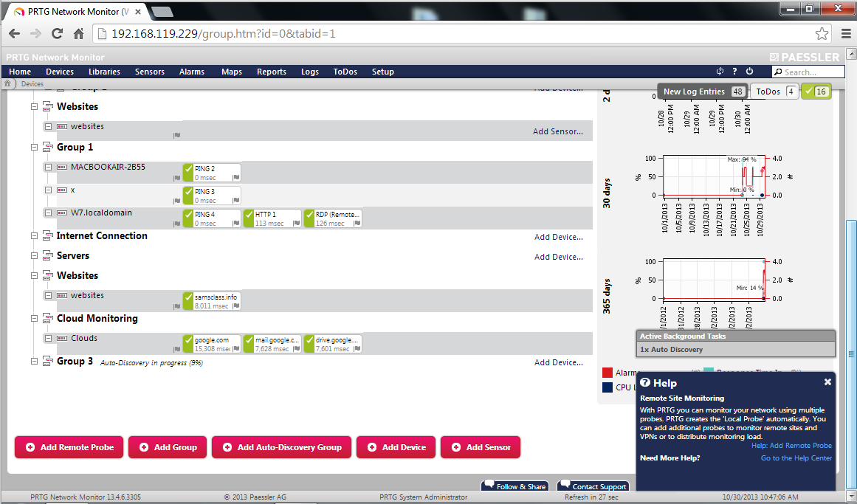Collapse the Group 1 tree node
Image resolution: width=857 pixels, height=504 pixels.
tap(35, 147)
